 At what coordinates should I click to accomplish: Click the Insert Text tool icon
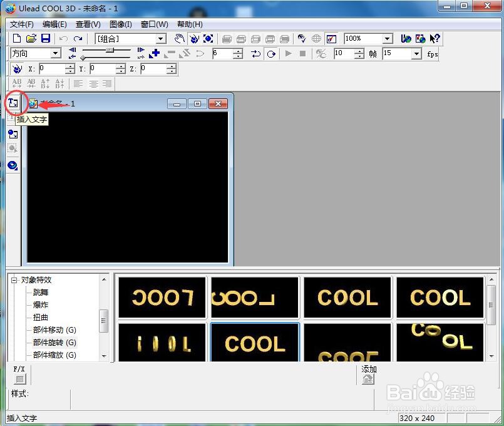[13, 103]
